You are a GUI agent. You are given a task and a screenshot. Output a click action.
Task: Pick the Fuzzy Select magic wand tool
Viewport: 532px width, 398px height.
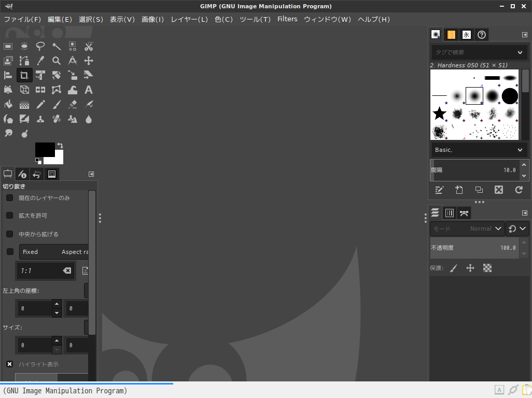coord(57,46)
